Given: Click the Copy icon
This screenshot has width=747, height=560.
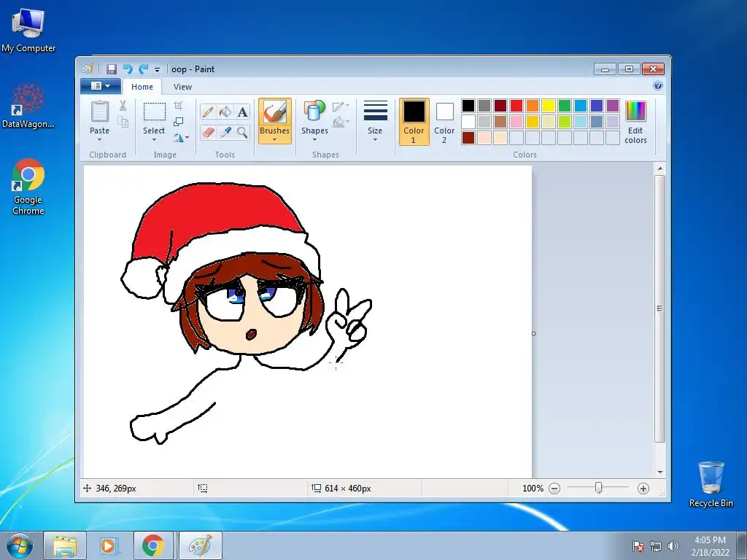Looking at the screenshot, I should coord(123,122).
